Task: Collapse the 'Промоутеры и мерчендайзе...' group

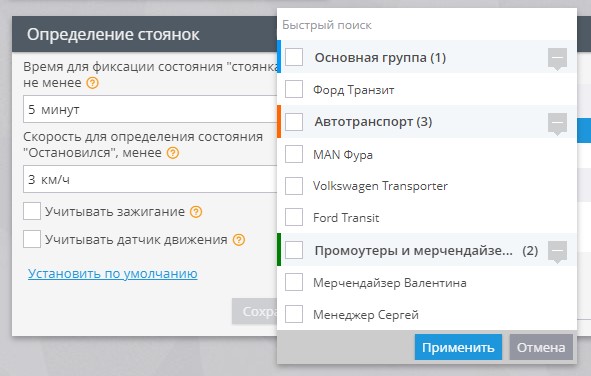Action: [557, 251]
